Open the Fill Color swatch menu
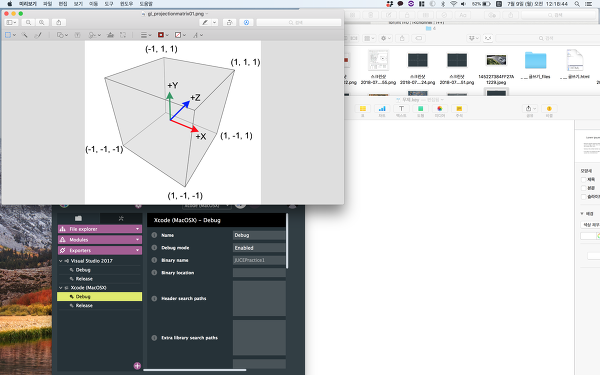 (180, 35)
